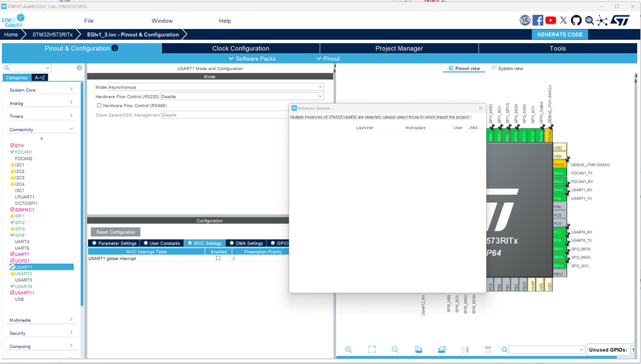Click the 10 year anniversary badge icon
The height and width of the screenshot is (364, 641).
pos(525,21)
